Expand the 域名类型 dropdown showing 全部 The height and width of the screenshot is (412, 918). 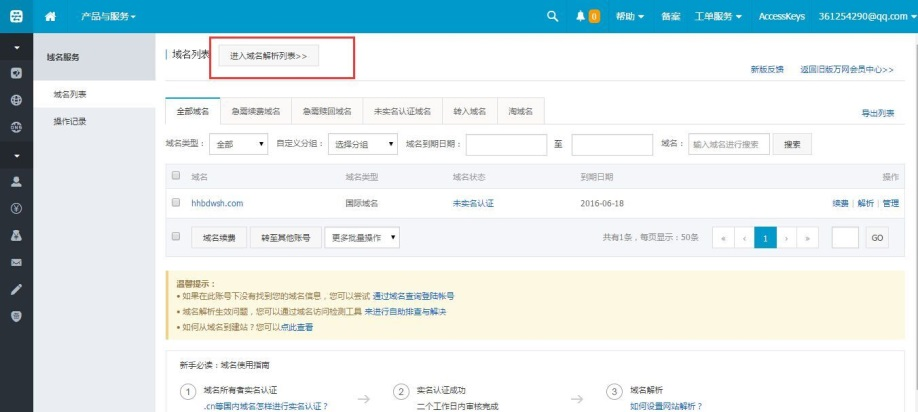pyautogui.click(x=240, y=145)
